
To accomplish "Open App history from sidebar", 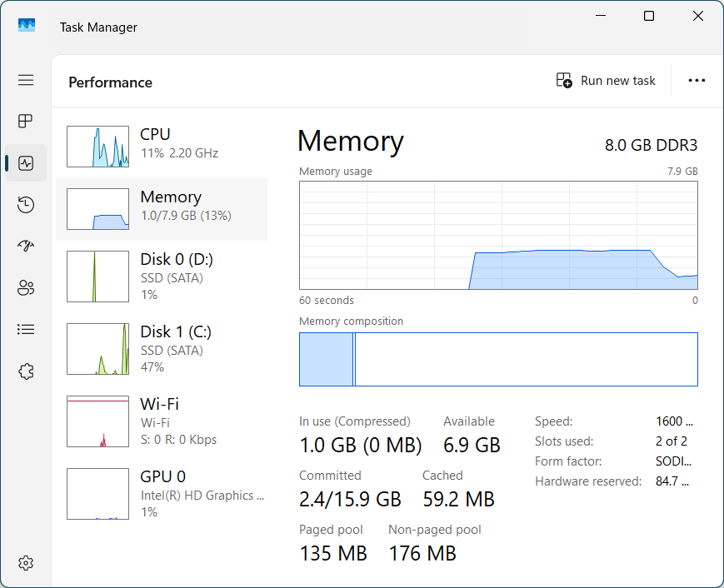I will pyautogui.click(x=26, y=205).
